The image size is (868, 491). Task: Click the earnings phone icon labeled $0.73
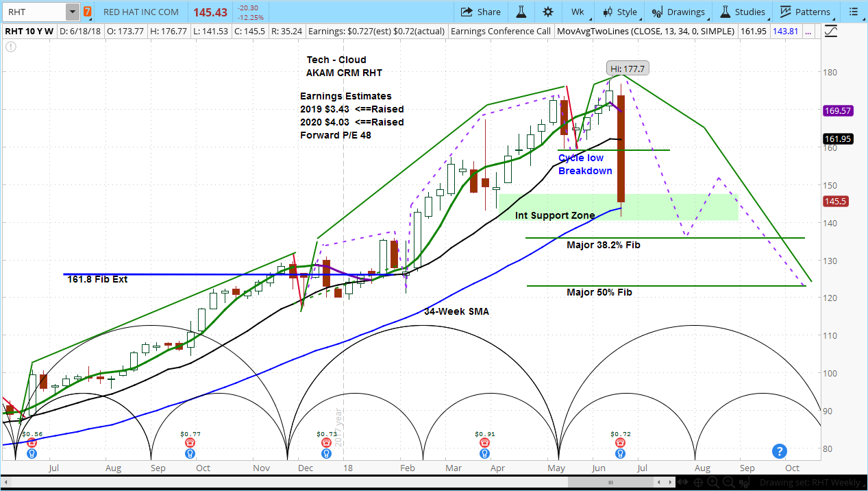[x=327, y=443]
